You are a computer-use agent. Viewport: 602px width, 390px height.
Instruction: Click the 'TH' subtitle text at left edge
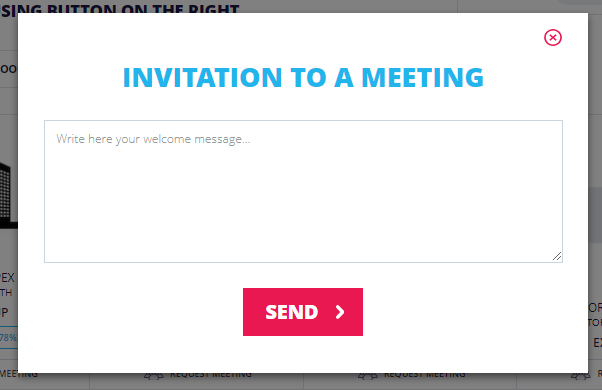[6, 293]
